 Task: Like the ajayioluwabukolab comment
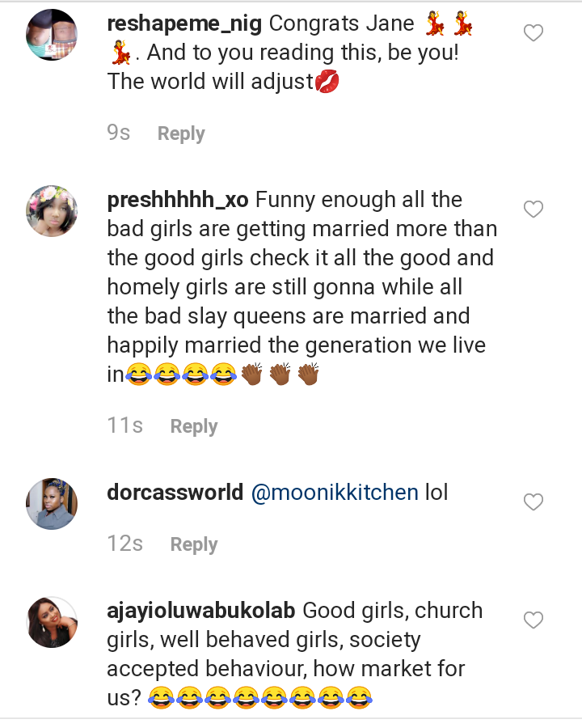533,620
